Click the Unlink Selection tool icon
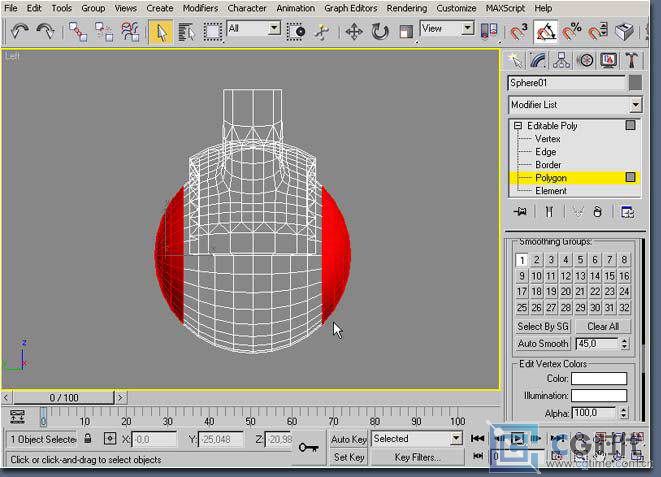This screenshot has height=477, width=661. (104, 32)
